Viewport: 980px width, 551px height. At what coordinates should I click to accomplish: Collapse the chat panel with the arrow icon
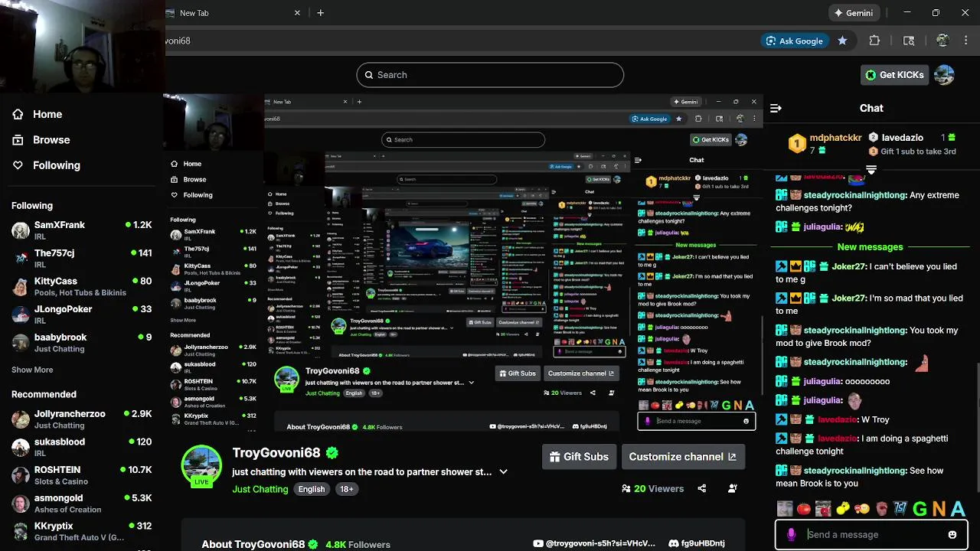point(776,108)
